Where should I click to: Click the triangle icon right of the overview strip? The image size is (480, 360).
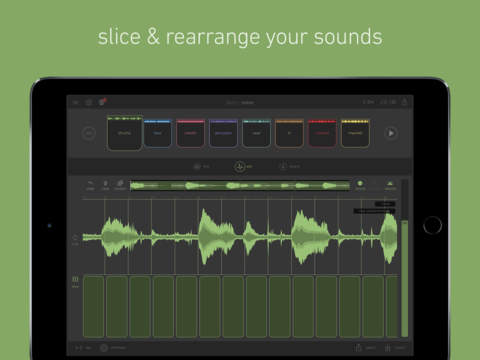click(x=390, y=184)
